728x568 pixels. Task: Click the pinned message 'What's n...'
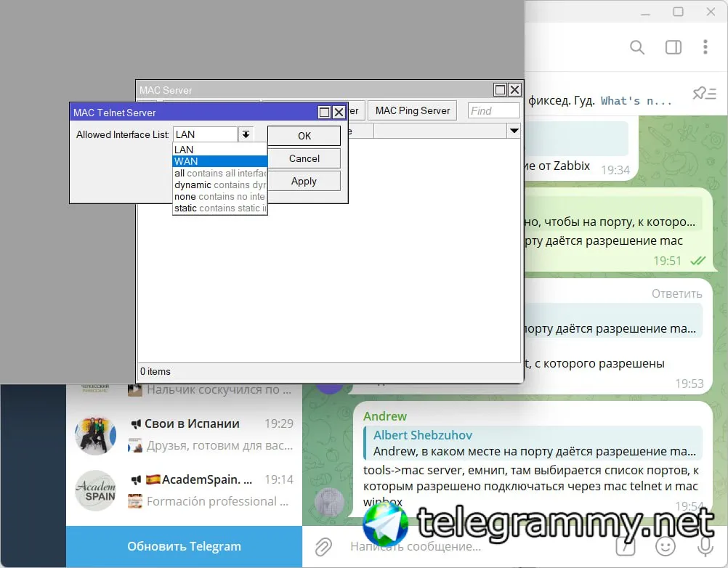pyautogui.click(x=636, y=101)
